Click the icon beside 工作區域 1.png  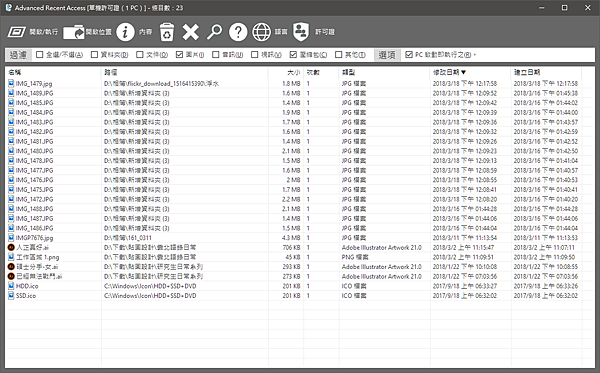[x=11, y=257]
